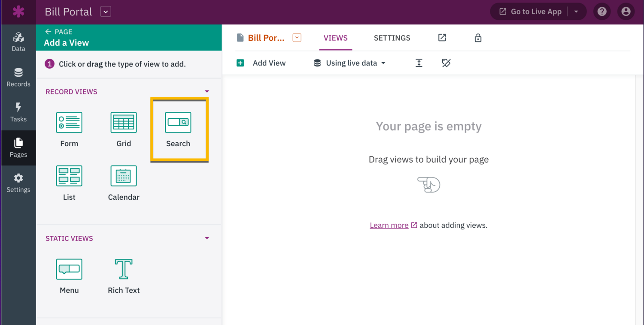Toggle the Data sidebar panel
The width and height of the screenshot is (644, 325).
[x=18, y=42]
